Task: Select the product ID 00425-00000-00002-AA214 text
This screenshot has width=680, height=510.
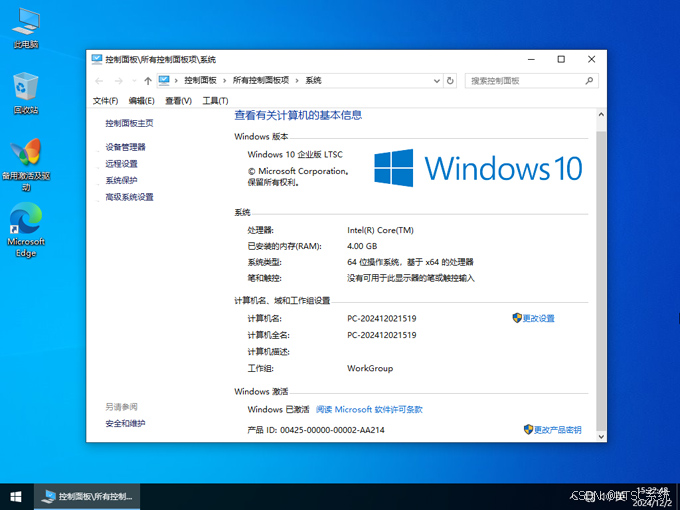Action: click(332, 430)
